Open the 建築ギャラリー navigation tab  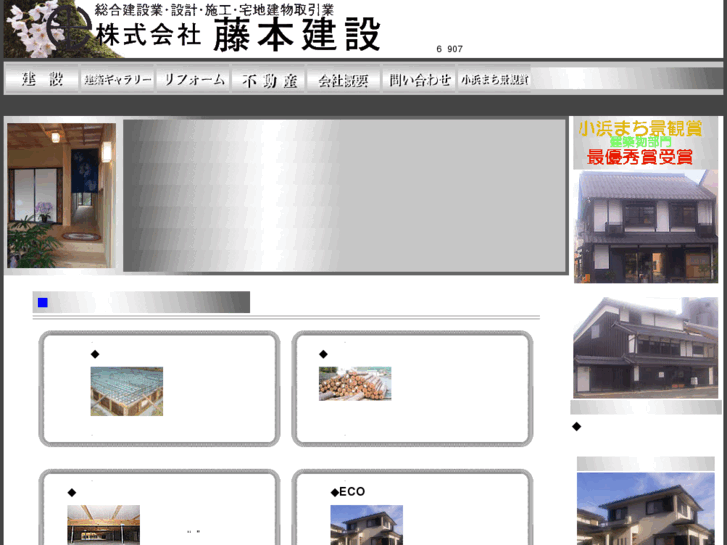tap(118, 79)
